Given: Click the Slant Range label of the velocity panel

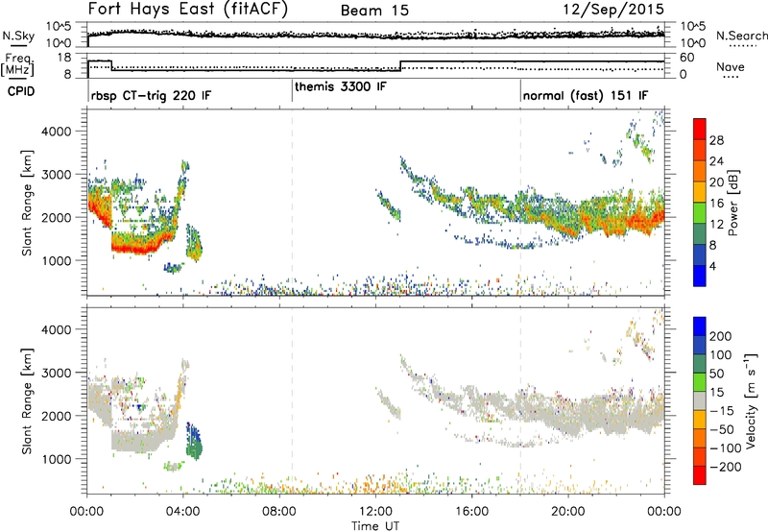Looking at the screenshot, I should (x=27, y=401).
